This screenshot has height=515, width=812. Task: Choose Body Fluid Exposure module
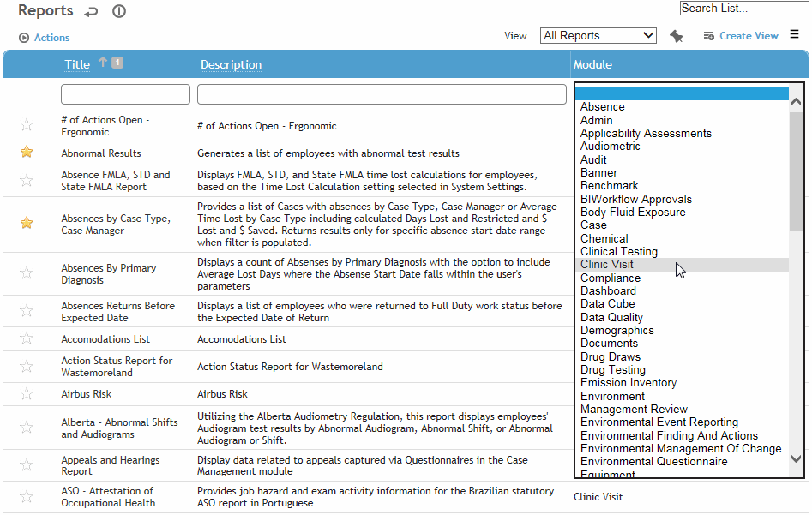(682, 212)
